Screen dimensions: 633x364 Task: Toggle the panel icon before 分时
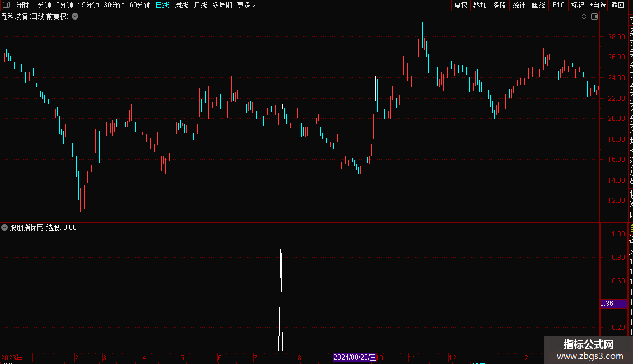pyautogui.click(x=6, y=5)
